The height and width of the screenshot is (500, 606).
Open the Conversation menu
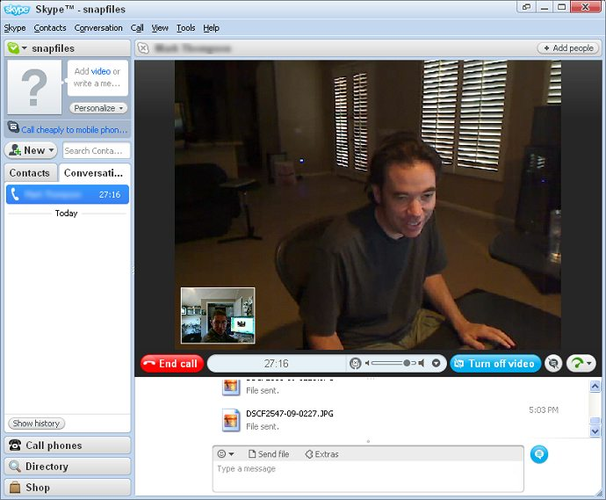point(98,28)
